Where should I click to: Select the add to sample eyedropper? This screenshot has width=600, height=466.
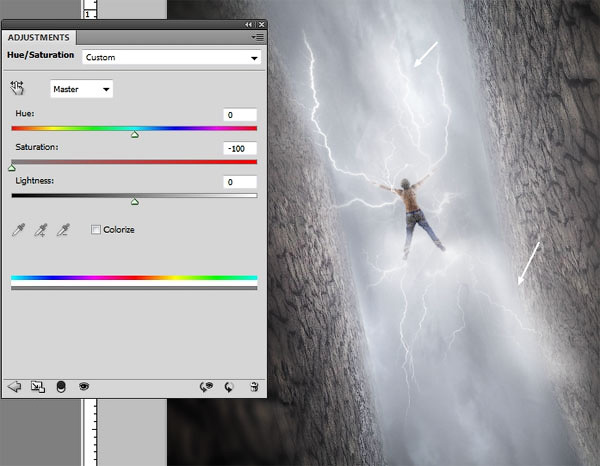41,230
